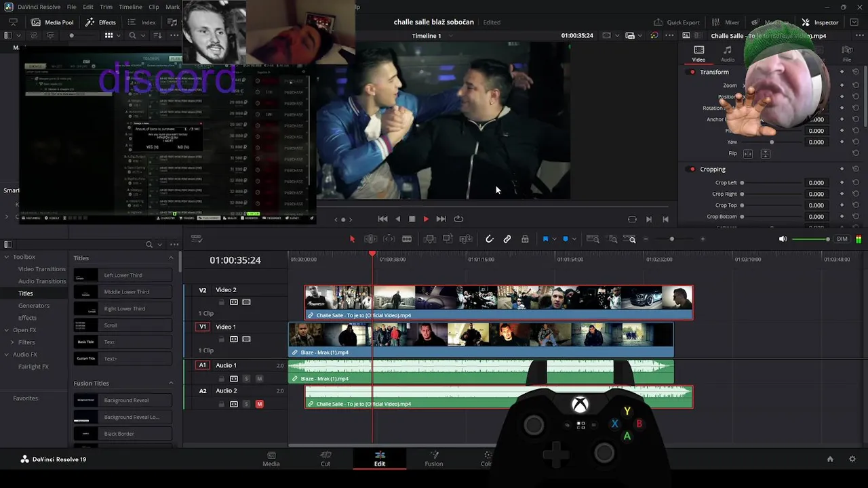Disable Video 2 track
868x488 pixels.
pos(246,302)
